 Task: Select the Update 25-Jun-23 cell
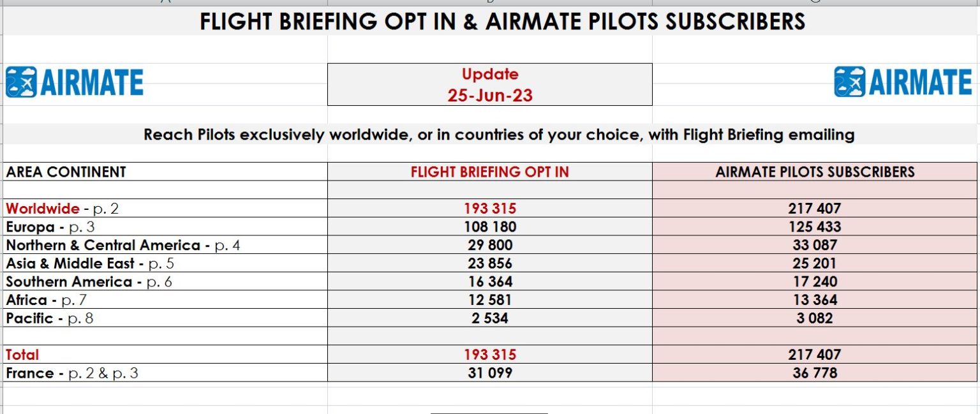[x=490, y=84]
